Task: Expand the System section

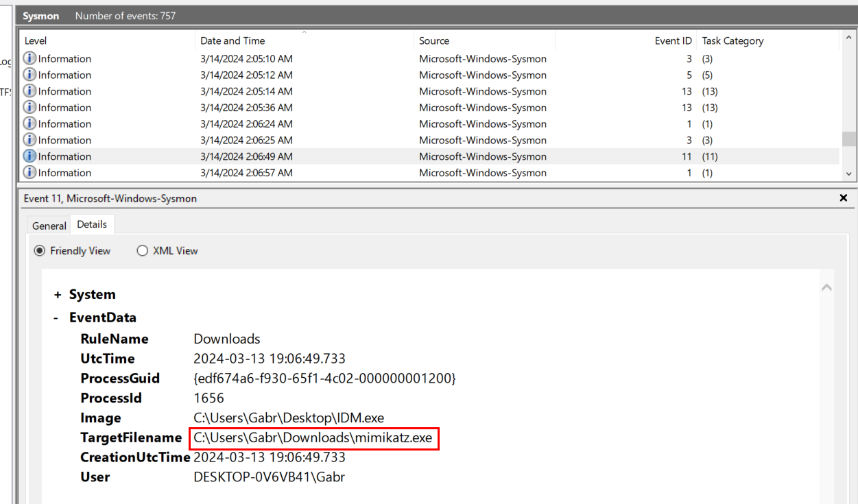Action: [58, 295]
